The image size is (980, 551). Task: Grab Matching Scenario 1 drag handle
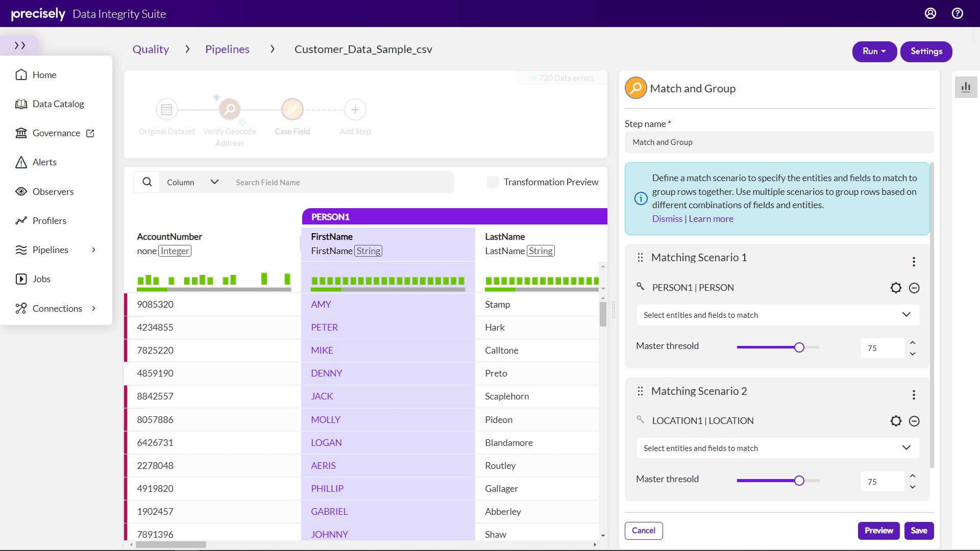[640, 258]
